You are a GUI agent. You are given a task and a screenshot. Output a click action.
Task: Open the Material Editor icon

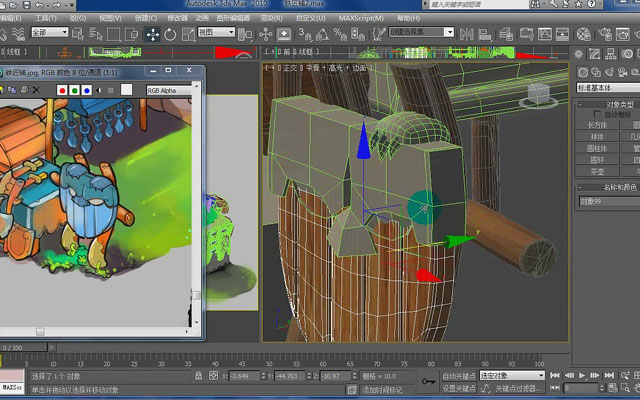point(584,34)
